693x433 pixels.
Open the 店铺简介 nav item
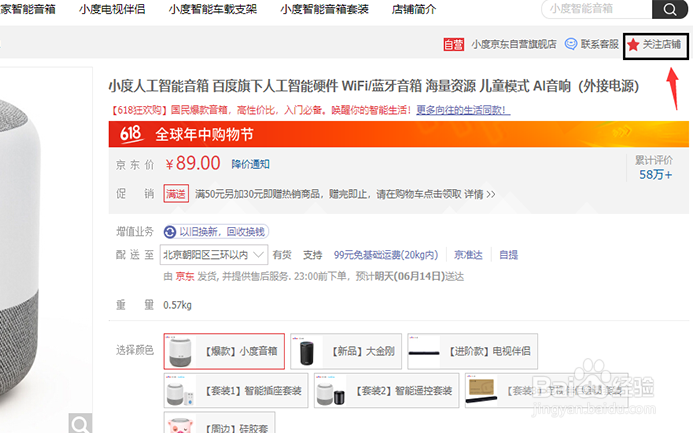(x=414, y=9)
